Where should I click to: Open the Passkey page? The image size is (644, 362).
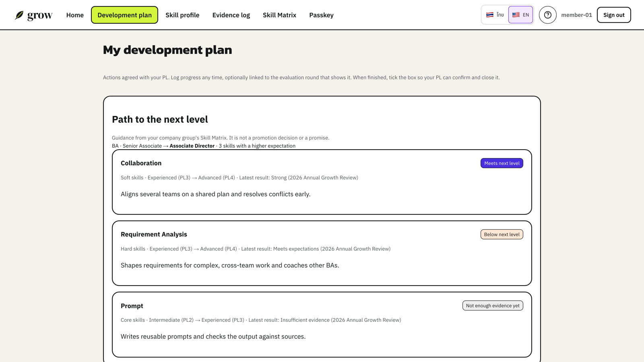(321, 15)
